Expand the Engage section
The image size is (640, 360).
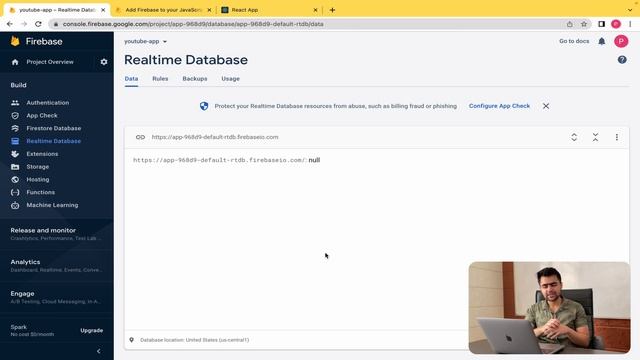(x=57, y=297)
